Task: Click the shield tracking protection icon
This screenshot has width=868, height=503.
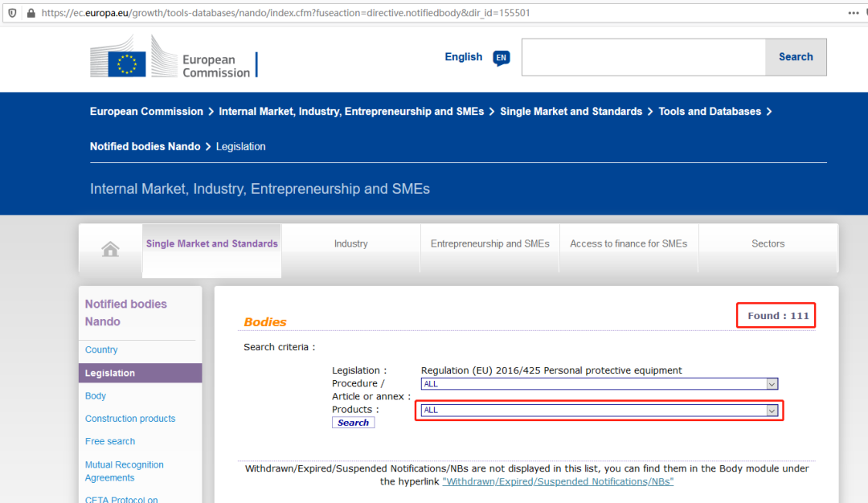Action: coord(12,13)
